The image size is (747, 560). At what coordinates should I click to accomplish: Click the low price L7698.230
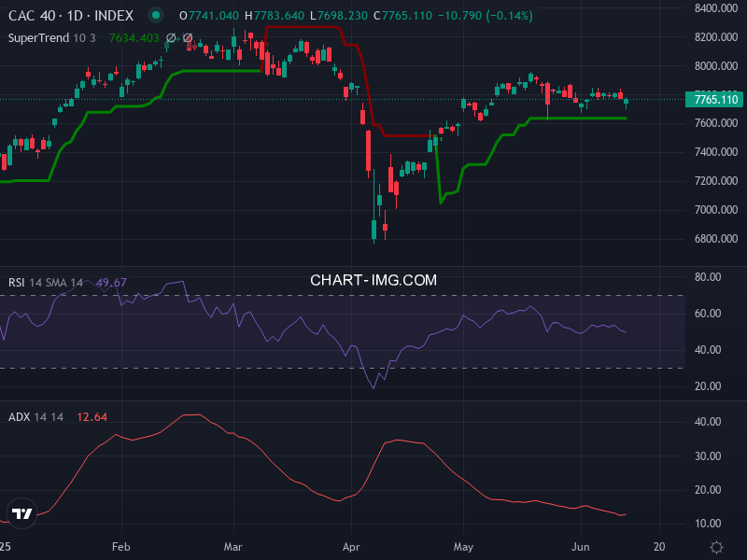(x=339, y=16)
